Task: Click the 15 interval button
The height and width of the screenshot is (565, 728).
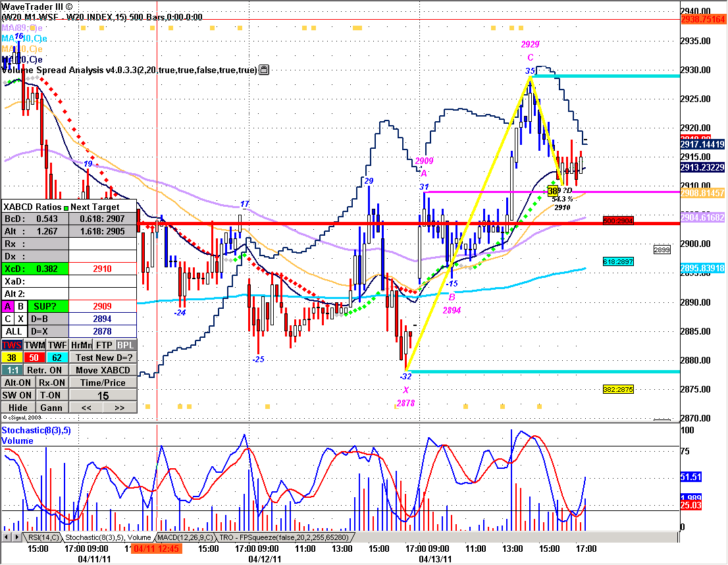Action: pos(103,395)
